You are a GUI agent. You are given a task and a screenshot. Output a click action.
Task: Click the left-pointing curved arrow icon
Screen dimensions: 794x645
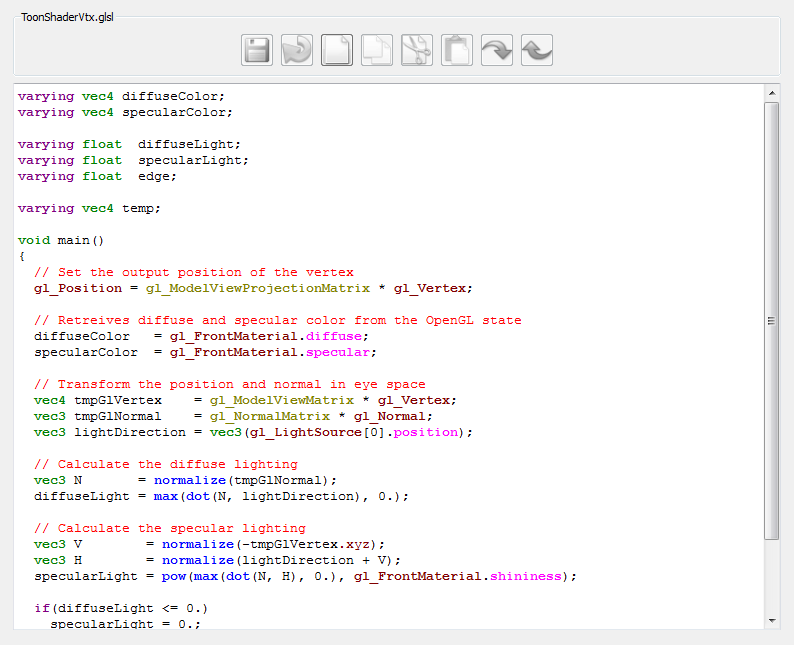537,50
